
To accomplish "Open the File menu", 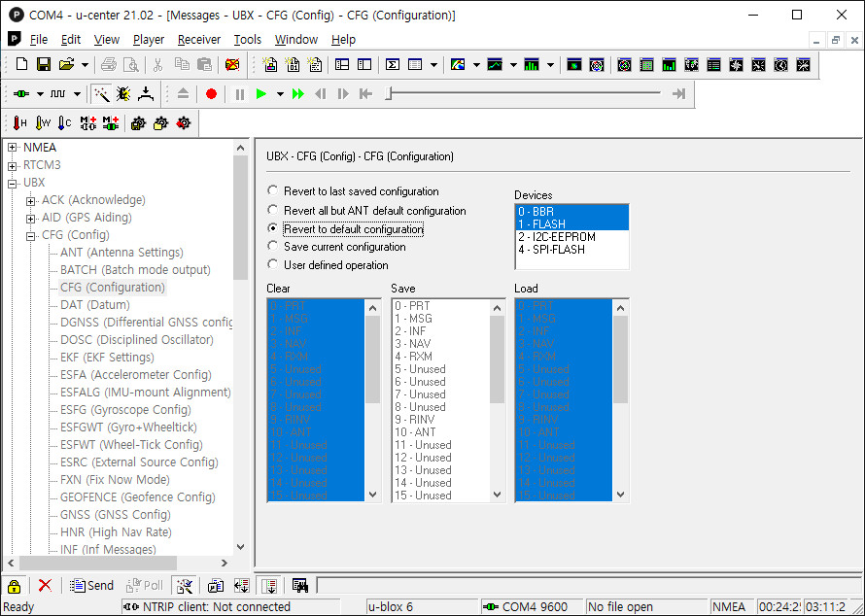I will point(39,40).
